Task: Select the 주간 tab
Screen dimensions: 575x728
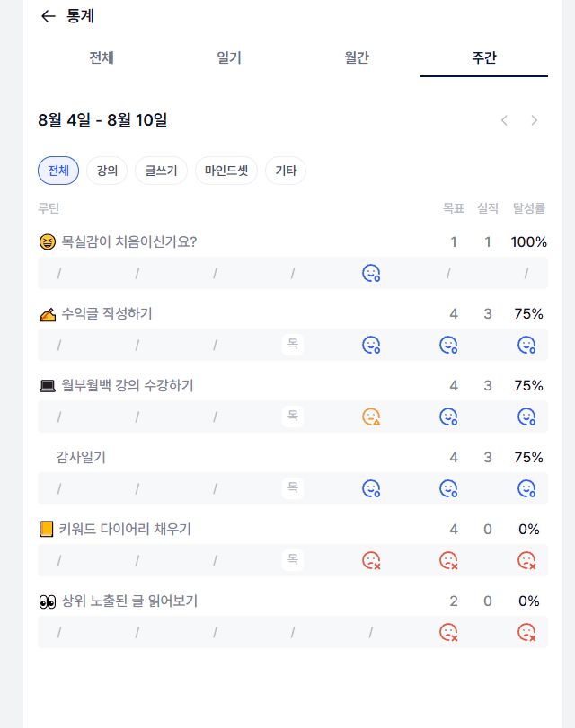Action: 484,58
